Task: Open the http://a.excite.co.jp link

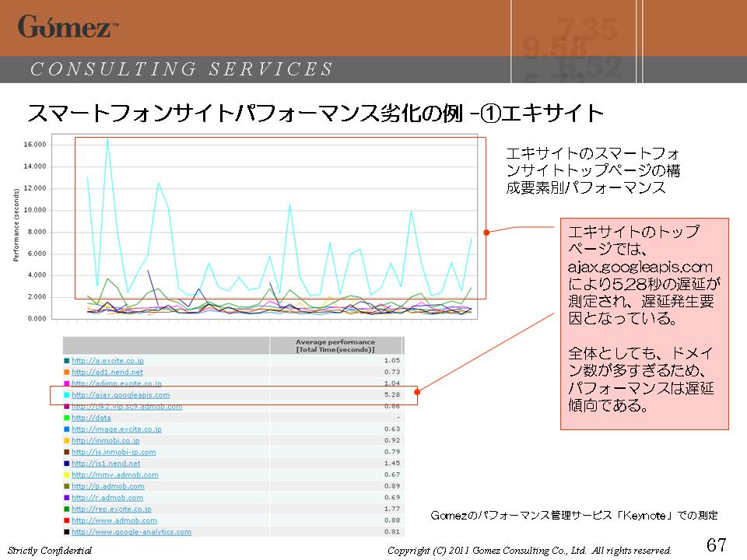Action: click(x=107, y=361)
